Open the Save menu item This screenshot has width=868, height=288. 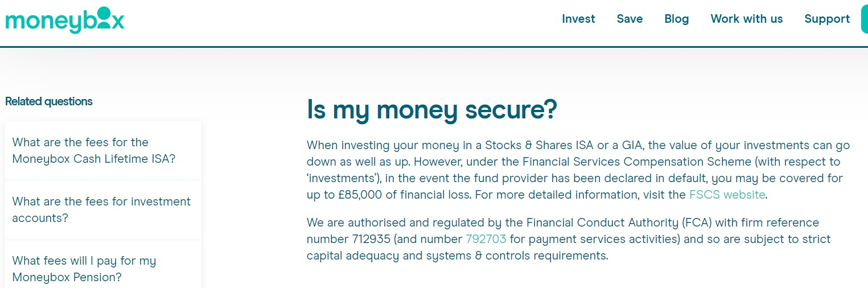pos(630,19)
